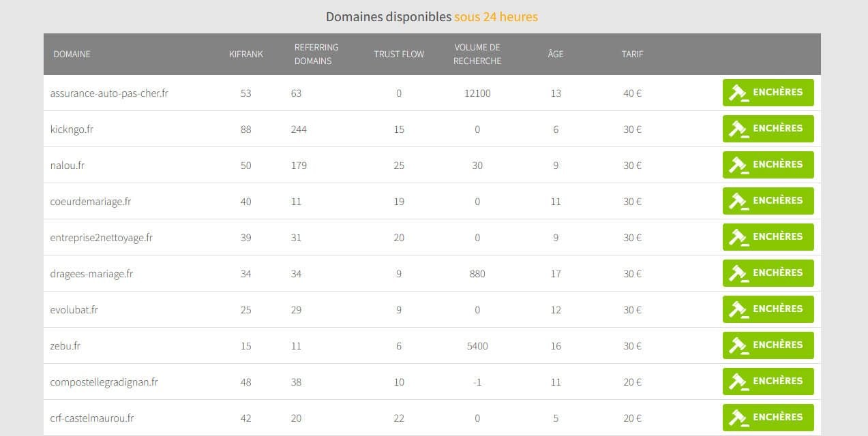Sort by the Domaine column header
868x436 pixels.
click(x=72, y=54)
